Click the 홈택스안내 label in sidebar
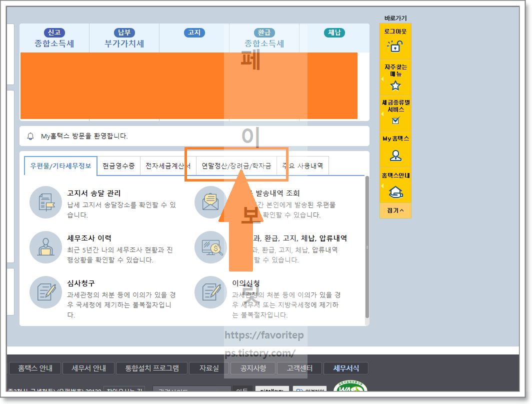 pyautogui.click(x=395, y=175)
